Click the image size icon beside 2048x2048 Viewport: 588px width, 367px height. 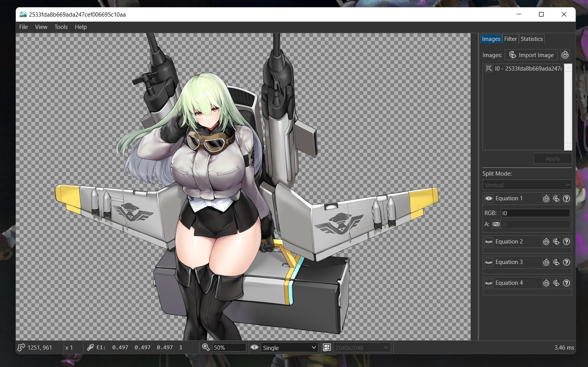coord(327,347)
